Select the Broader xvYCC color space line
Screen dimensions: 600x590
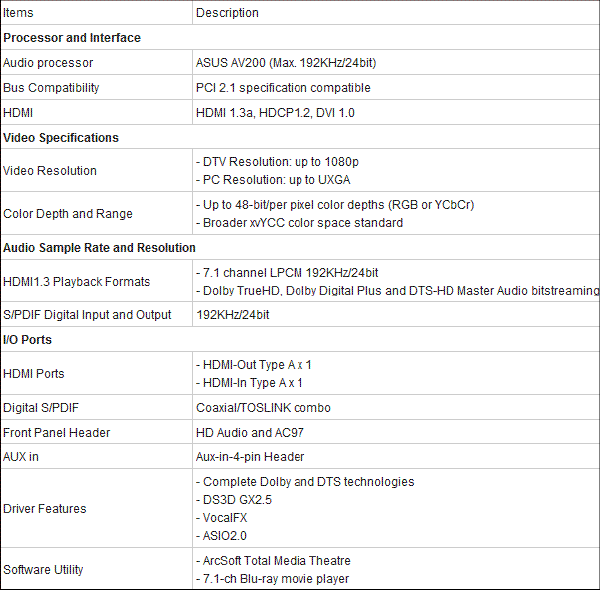coord(299,222)
